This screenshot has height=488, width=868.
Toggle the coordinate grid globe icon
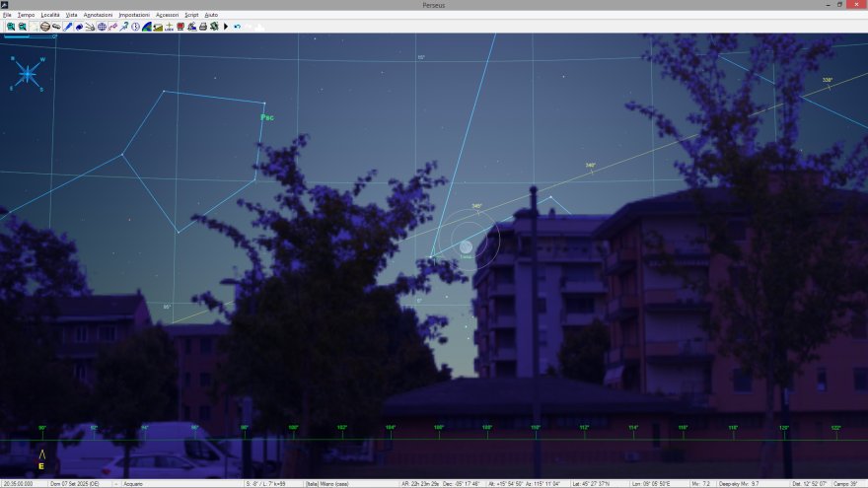pos(102,27)
